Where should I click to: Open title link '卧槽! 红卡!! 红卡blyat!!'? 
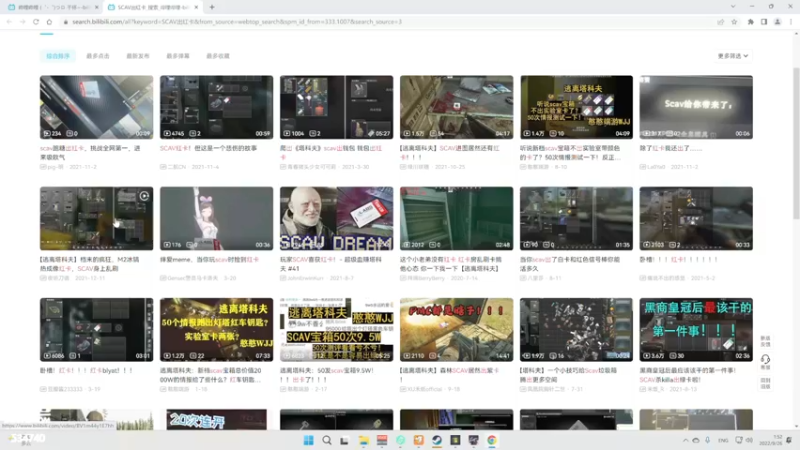click(86, 371)
